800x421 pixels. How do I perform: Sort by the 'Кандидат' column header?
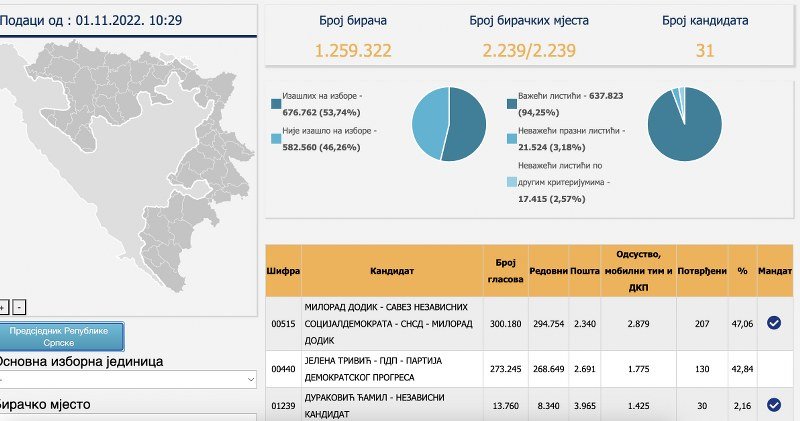tap(390, 270)
